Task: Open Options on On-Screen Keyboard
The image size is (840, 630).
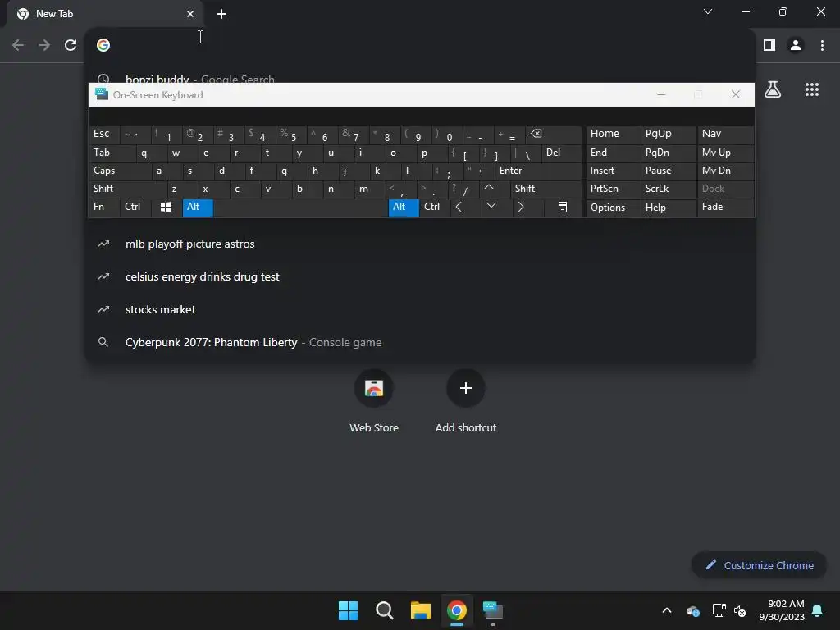Action: pos(614,208)
